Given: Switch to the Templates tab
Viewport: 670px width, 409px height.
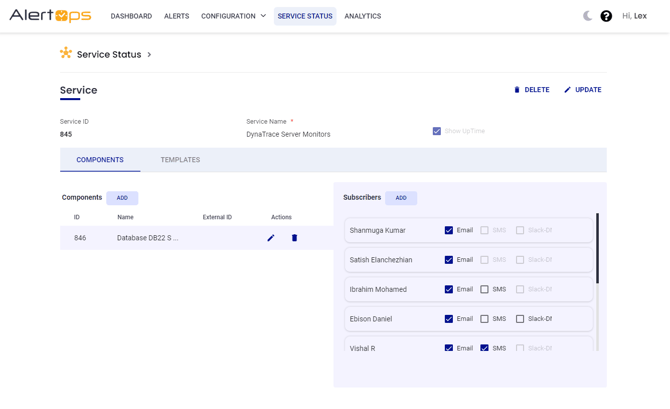Looking at the screenshot, I should tap(180, 160).
